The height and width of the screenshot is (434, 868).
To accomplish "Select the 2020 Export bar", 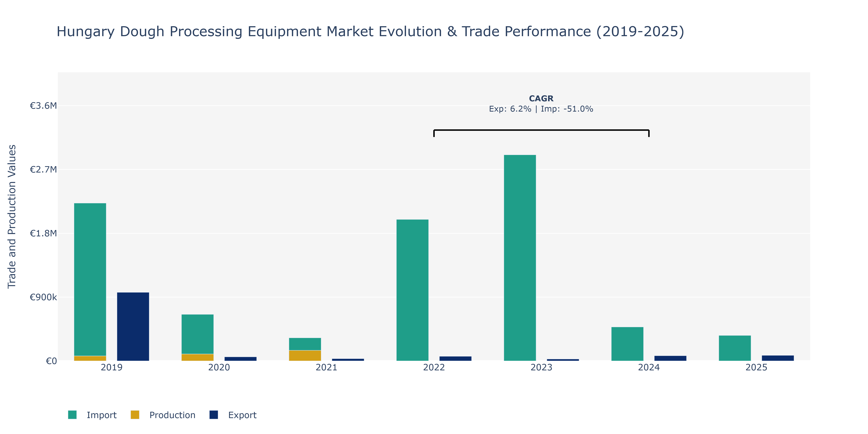I will click(x=241, y=359).
